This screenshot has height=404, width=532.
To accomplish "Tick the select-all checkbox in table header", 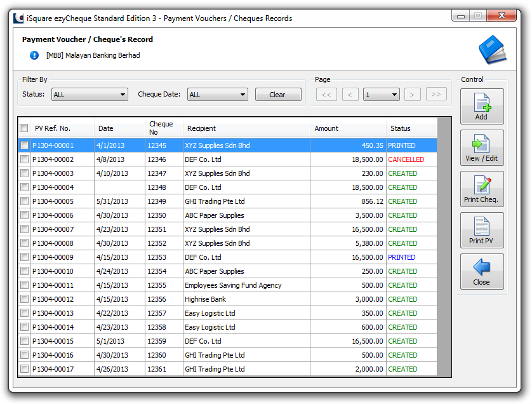I will pos(23,128).
